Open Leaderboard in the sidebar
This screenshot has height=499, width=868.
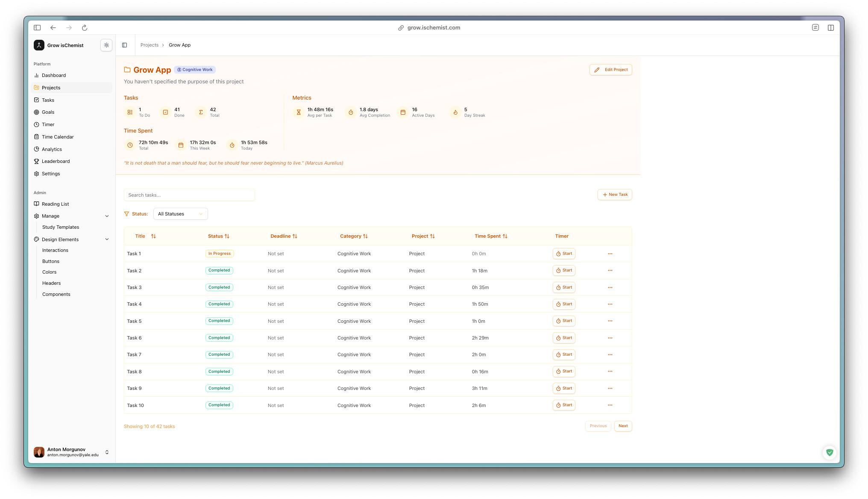pos(56,161)
